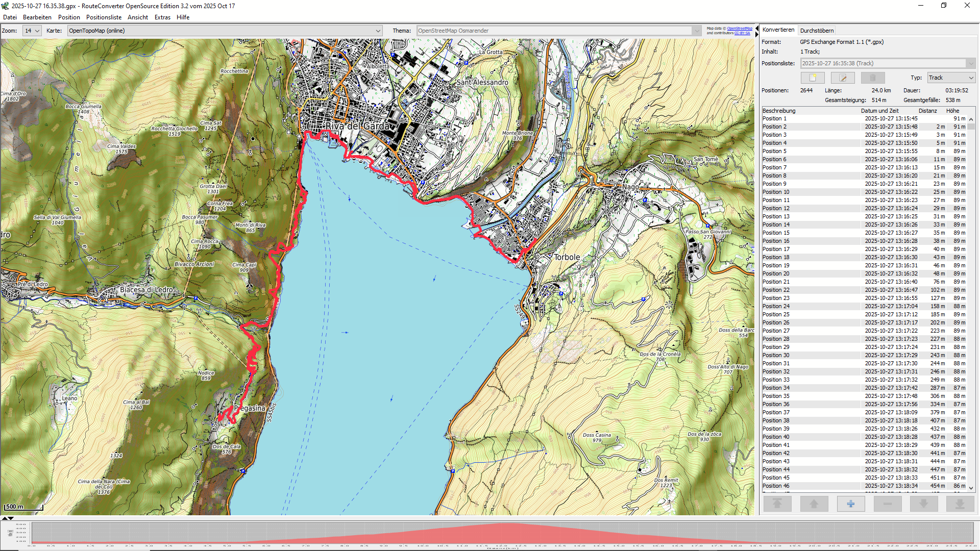Open the Extras menu
This screenshot has height=551, width=980.
click(162, 17)
